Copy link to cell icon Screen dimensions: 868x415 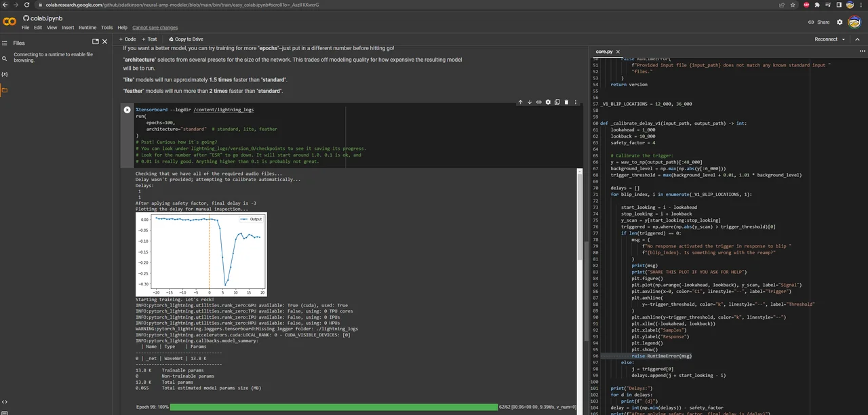tap(538, 102)
